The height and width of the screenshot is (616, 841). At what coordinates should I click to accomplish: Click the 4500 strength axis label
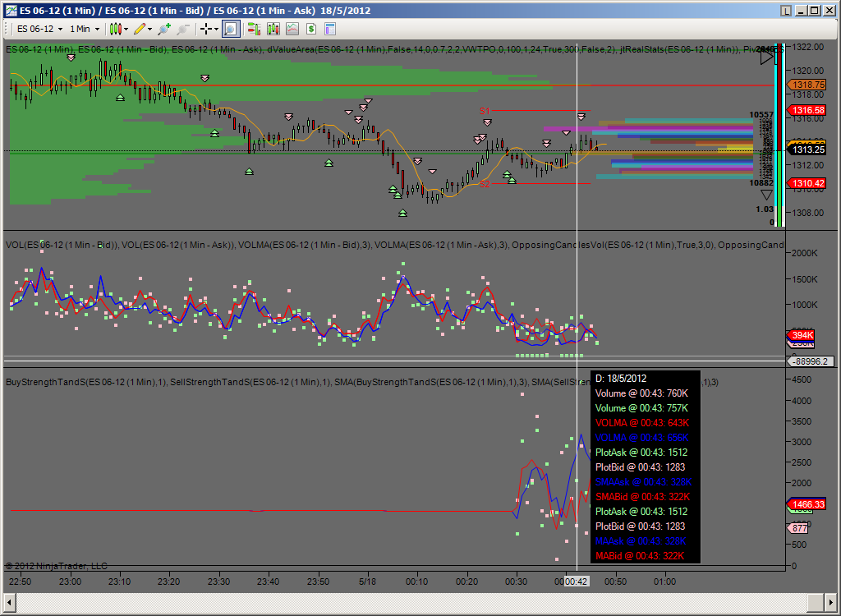coord(802,379)
